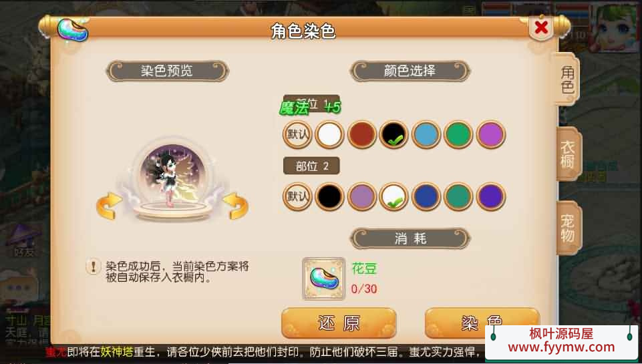
Task: Pick checked black color for part 1
Action: point(394,134)
